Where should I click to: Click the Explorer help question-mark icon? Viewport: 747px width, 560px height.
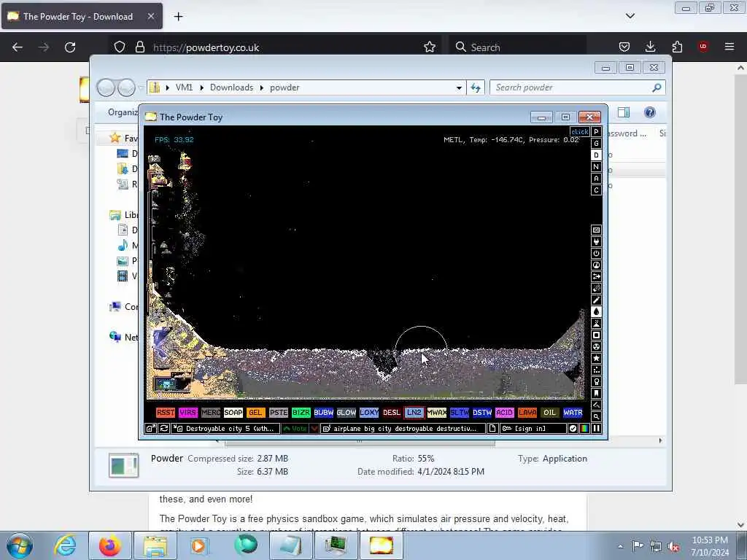649,112
